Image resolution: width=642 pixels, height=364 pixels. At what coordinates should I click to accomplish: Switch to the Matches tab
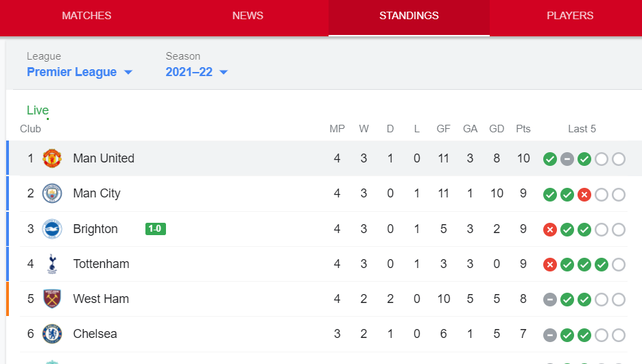coord(86,16)
